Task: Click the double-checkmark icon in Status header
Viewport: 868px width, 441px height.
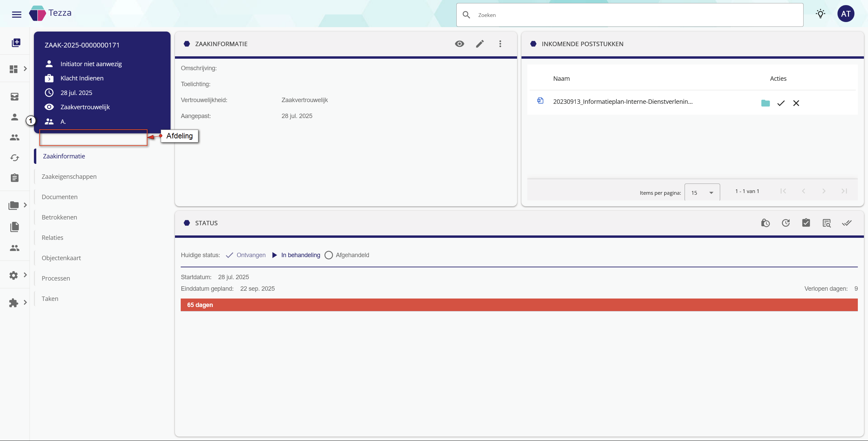Action: [847, 223]
